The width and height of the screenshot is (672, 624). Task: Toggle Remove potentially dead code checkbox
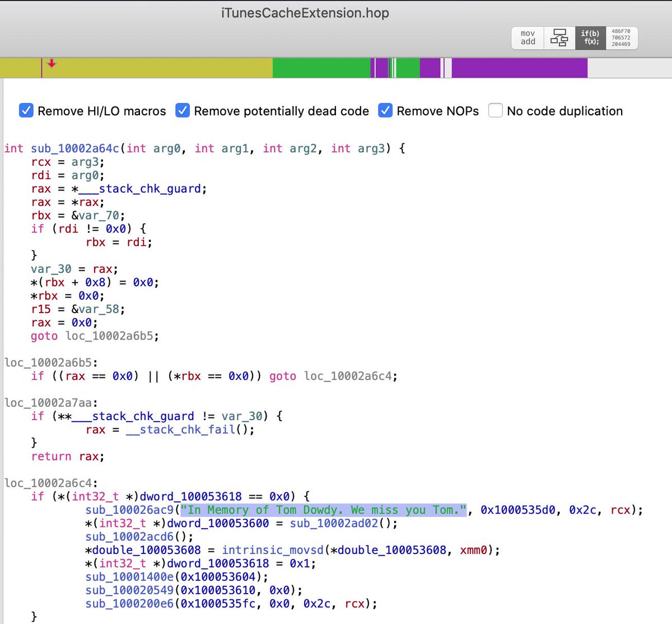[183, 110]
